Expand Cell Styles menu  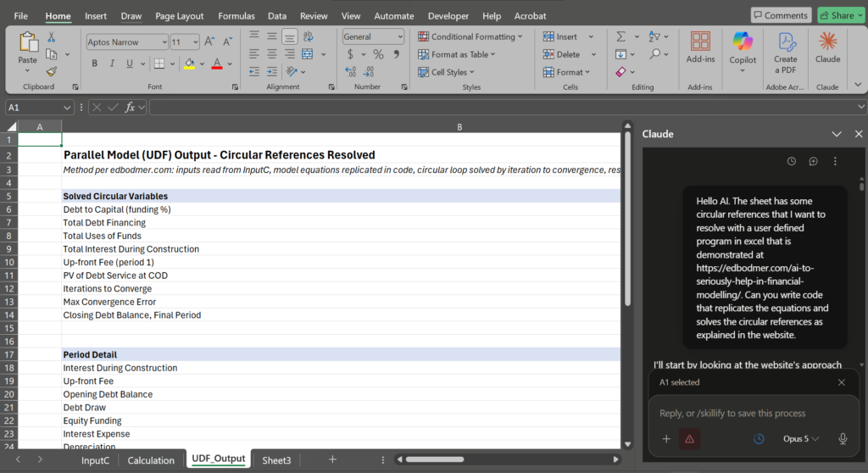pyautogui.click(x=446, y=72)
